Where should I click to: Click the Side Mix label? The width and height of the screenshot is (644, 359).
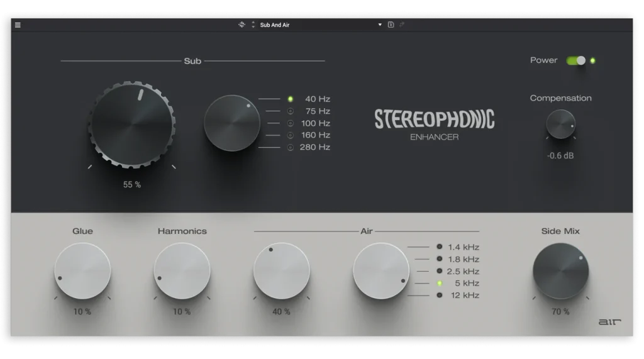pyautogui.click(x=560, y=231)
